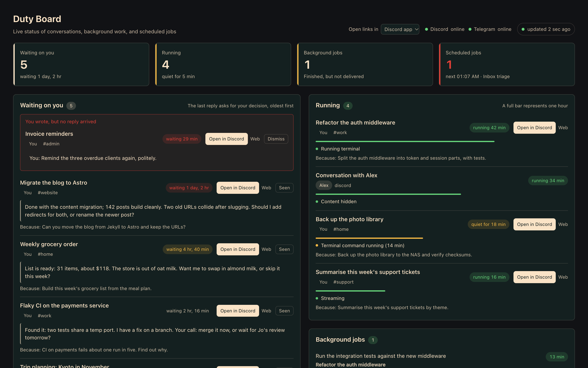Open Web link for Summarise support tickets
The width and height of the screenshot is (588, 368).
pos(563,277)
